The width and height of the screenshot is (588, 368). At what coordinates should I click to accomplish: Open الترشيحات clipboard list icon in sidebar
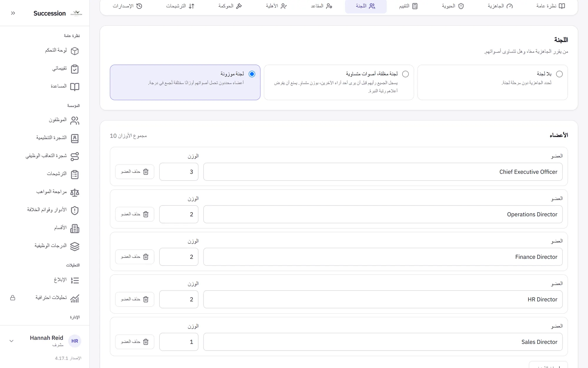pos(75,174)
